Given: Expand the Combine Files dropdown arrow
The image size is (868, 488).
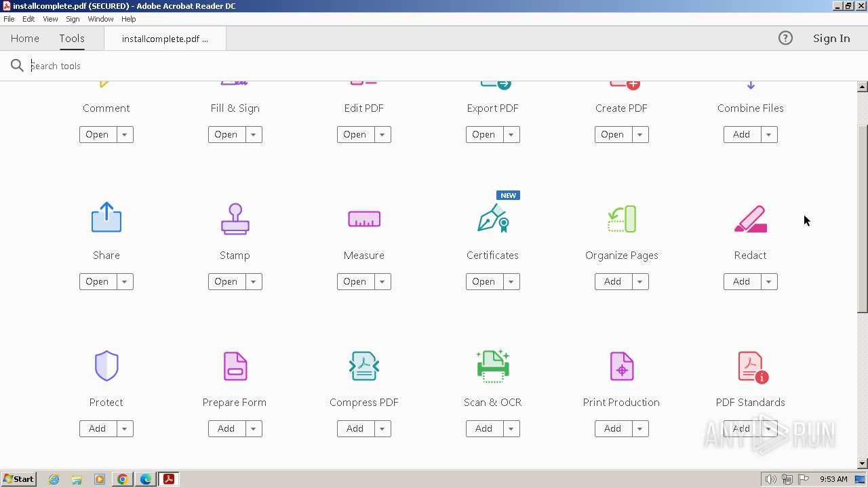Looking at the screenshot, I should click(x=768, y=134).
